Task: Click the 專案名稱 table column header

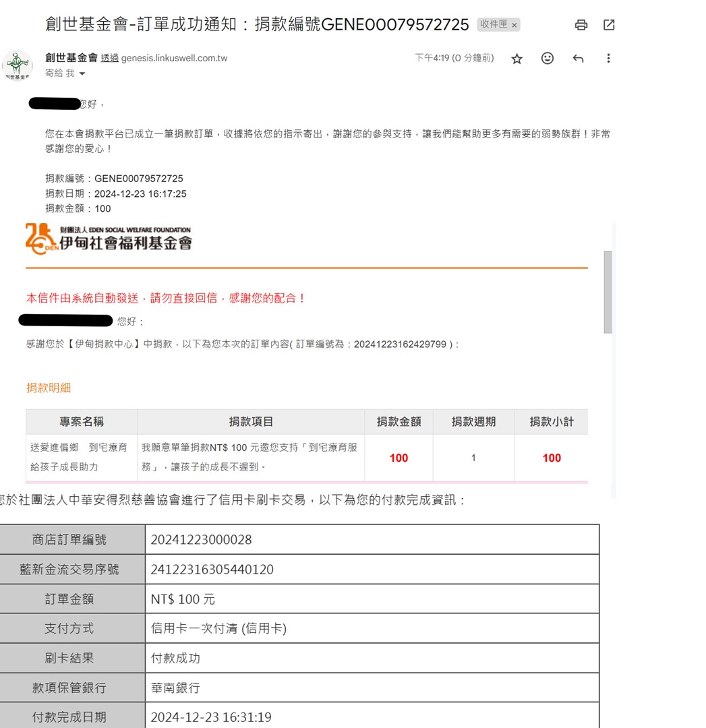Action: pyautogui.click(x=82, y=421)
